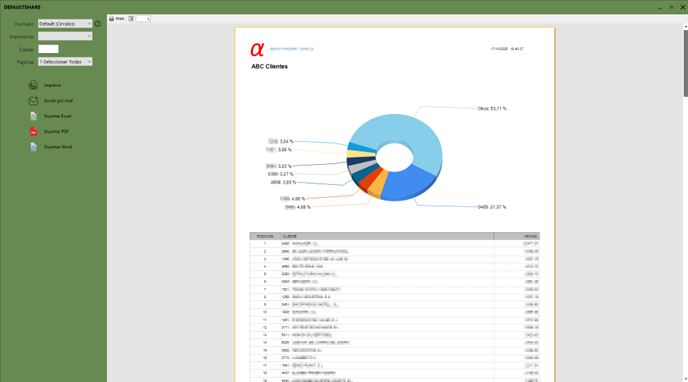Click the Exportar Excel label

click(x=57, y=116)
